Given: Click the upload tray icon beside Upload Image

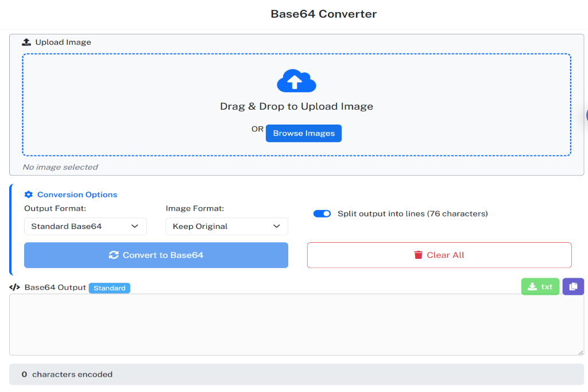Looking at the screenshot, I should click(26, 42).
